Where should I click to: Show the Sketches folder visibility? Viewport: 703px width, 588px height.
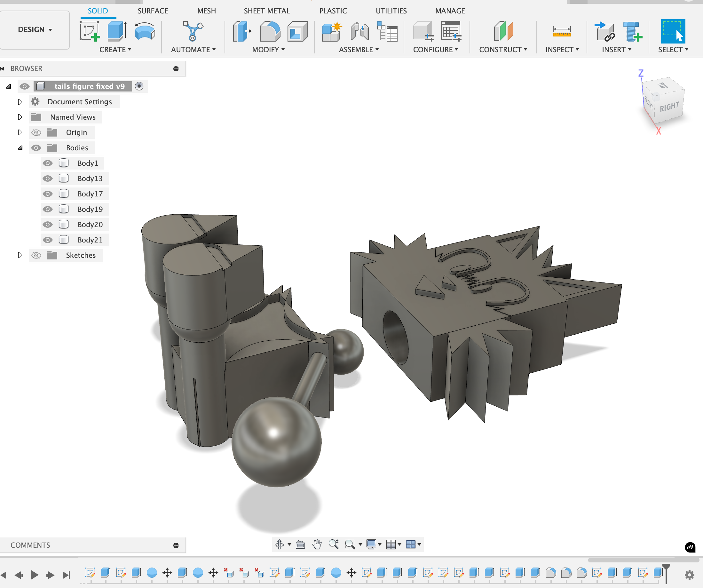point(36,256)
